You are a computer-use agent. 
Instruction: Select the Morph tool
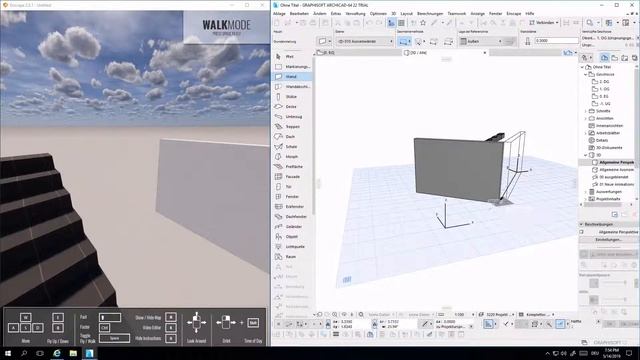(x=292, y=157)
